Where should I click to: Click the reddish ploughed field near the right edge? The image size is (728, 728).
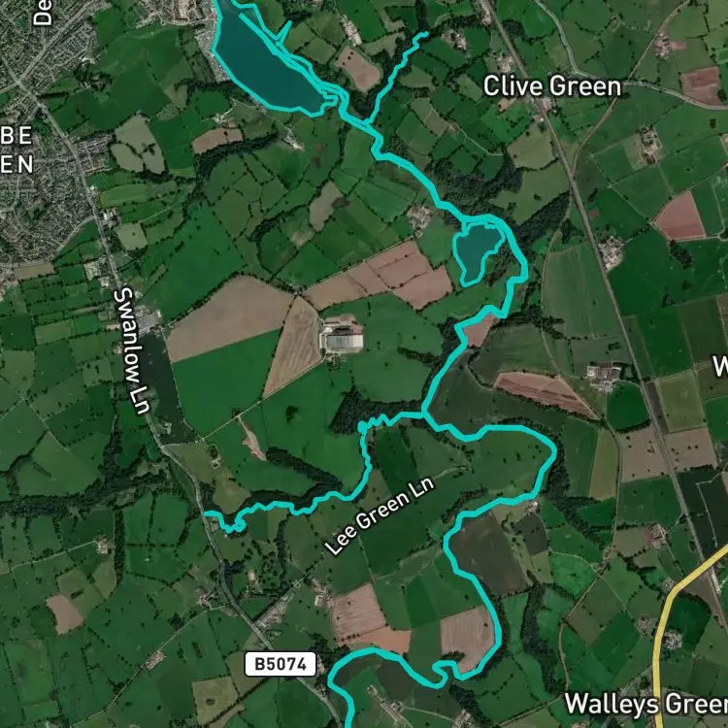pos(679,217)
